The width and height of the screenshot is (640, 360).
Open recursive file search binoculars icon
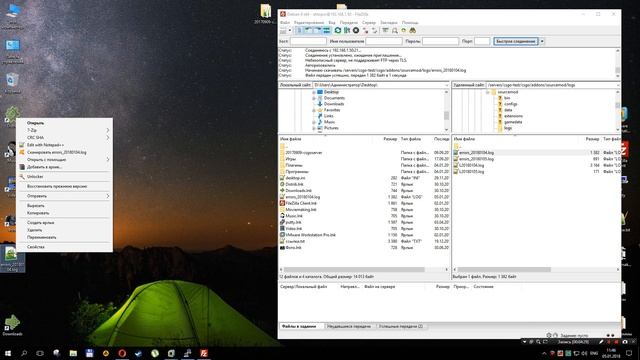413,31
